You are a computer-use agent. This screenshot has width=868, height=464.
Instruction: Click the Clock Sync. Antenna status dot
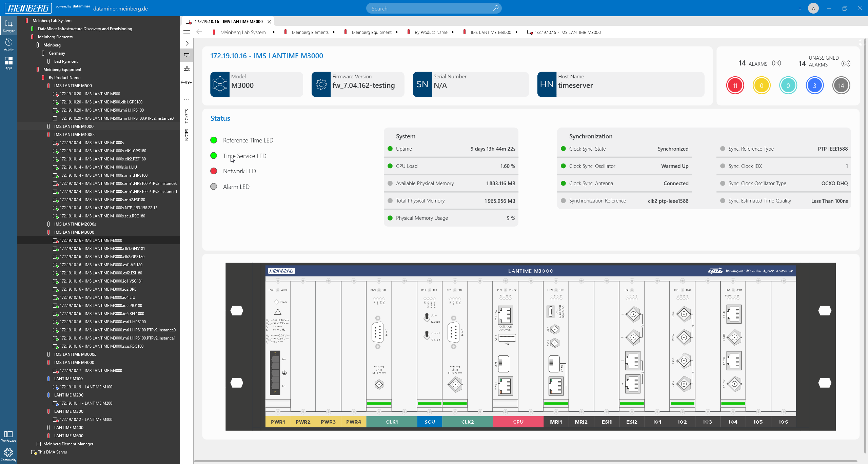[x=563, y=183]
